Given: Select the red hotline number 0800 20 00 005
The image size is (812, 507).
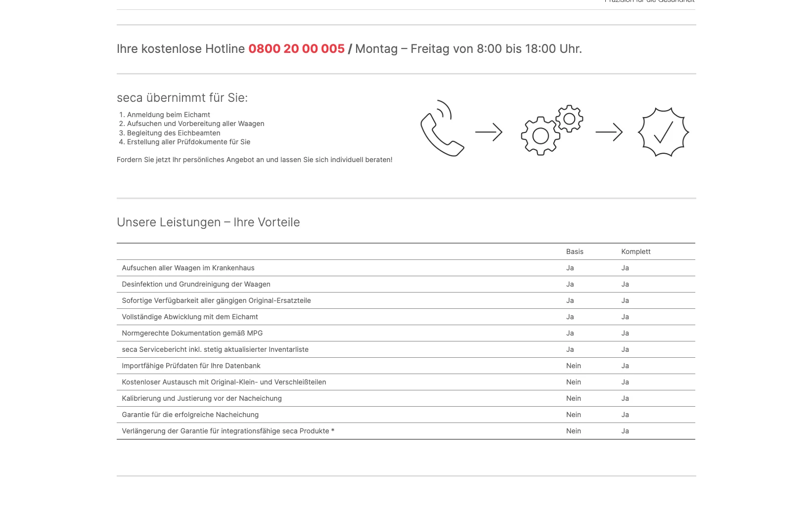Looking at the screenshot, I should 296,49.
